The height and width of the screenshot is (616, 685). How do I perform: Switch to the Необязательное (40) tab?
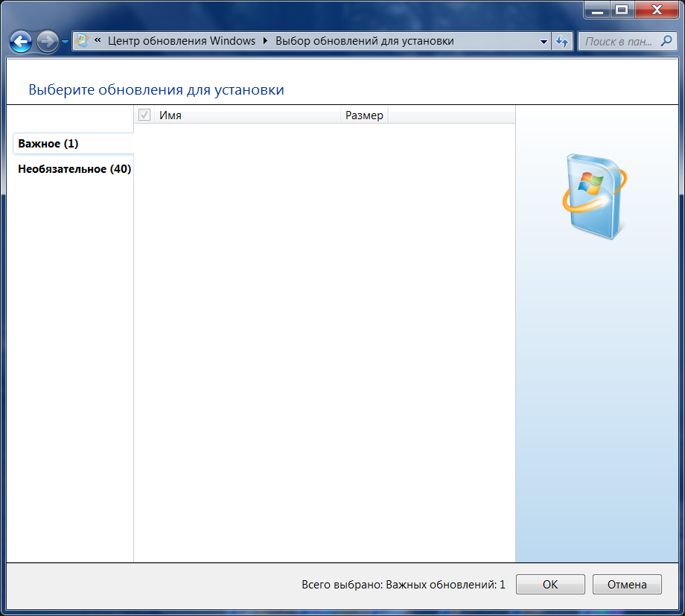[x=74, y=169]
